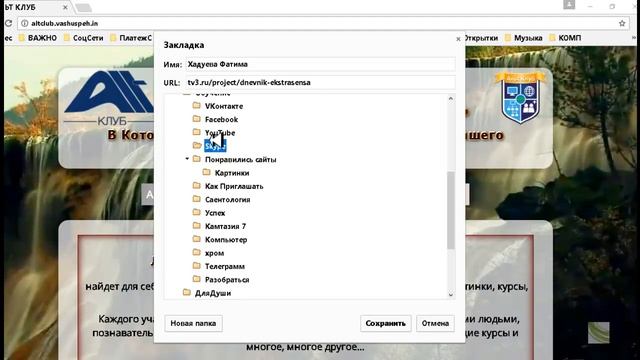Click the Chrome profile icon in title bar

569,4
